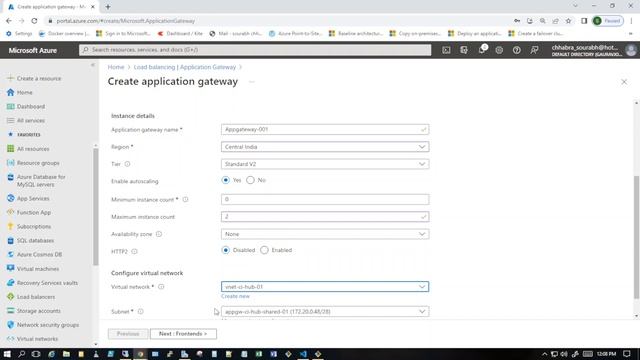640x360 pixels.
Task: Click the Previous button
Action: [128, 334]
